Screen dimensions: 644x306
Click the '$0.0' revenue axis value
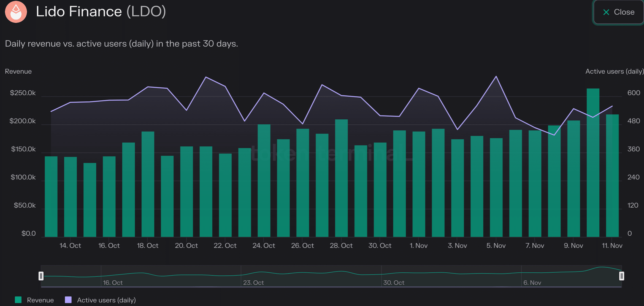pos(29,233)
